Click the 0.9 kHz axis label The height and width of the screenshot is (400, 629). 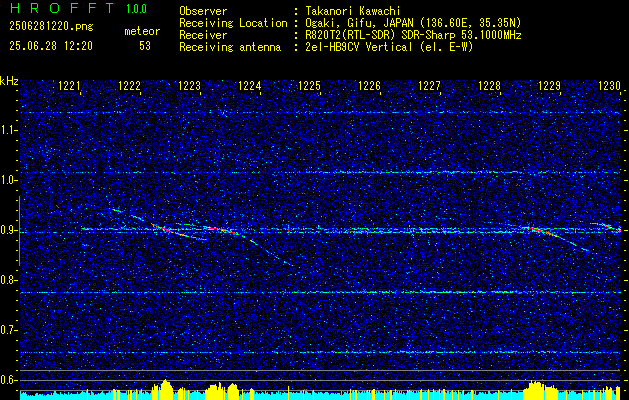[x=8, y=230]
